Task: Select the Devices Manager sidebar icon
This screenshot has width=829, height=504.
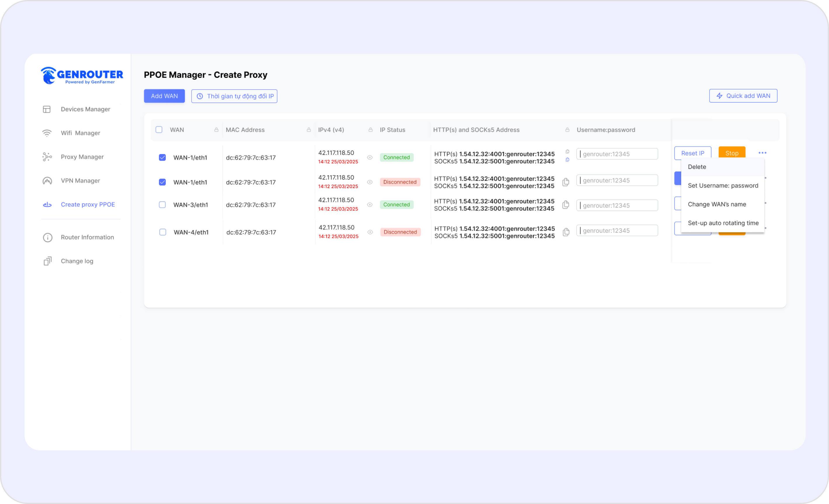Action: pos(47,109)
